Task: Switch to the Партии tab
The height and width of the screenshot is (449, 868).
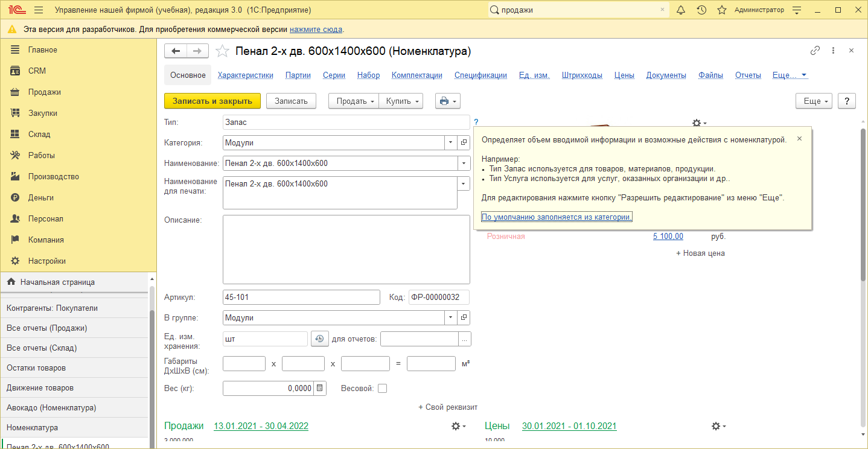Action: pos(298,75)
